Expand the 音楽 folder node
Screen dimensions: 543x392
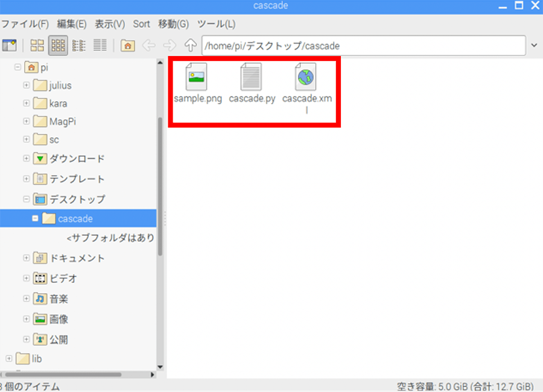27,298
